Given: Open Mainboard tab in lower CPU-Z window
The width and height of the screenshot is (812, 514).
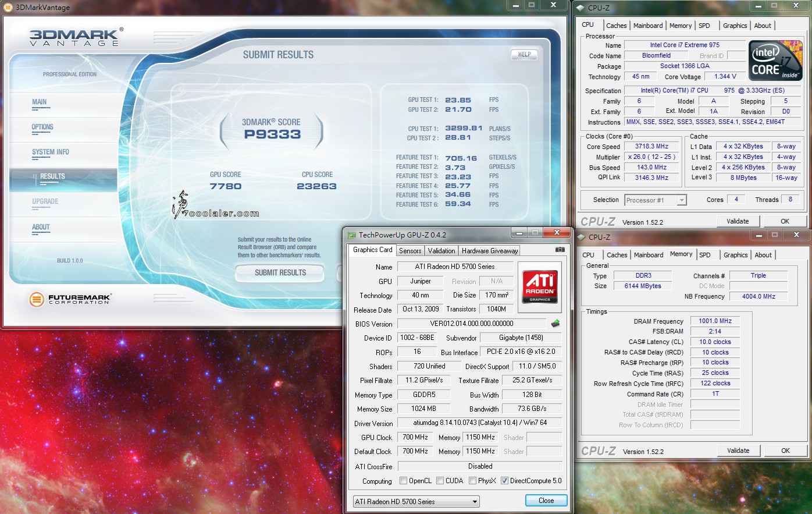Looking at the screenshot, I should tap(649, 255).
